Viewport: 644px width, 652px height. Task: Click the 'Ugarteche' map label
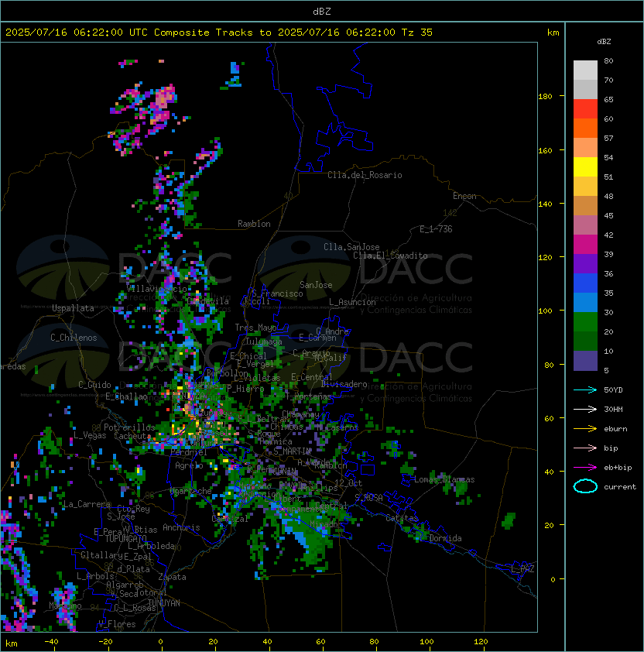[x=191, y=491]
